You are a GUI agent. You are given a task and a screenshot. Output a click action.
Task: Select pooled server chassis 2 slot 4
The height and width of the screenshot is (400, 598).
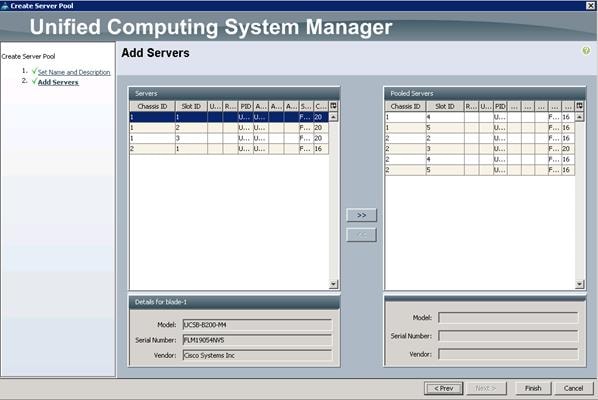point(480,159)
